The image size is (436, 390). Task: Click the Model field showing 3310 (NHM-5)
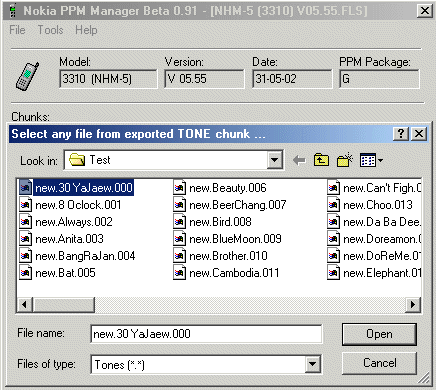[x=108, y=79]
